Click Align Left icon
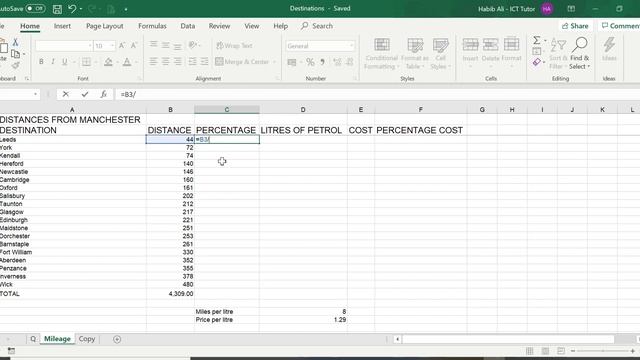 153,62
